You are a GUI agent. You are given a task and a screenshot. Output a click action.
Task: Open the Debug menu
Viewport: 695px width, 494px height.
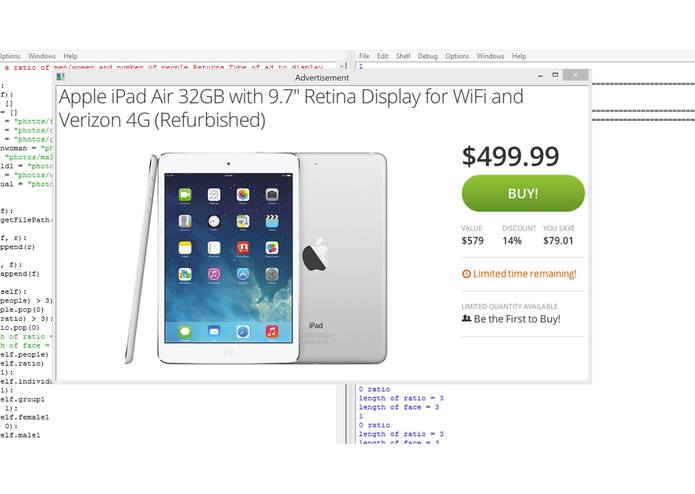click(427, 56)
